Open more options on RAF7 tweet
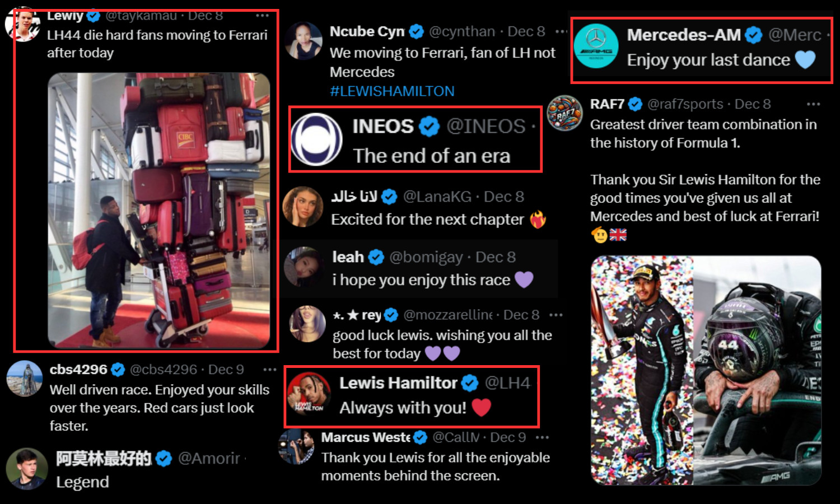 point(813,104)
